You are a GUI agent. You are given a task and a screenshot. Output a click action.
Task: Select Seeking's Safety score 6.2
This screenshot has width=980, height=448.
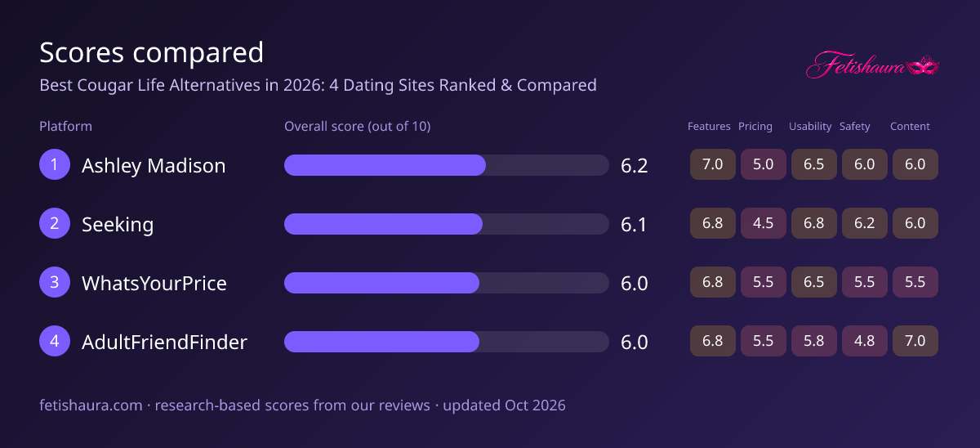click(865, 223)
